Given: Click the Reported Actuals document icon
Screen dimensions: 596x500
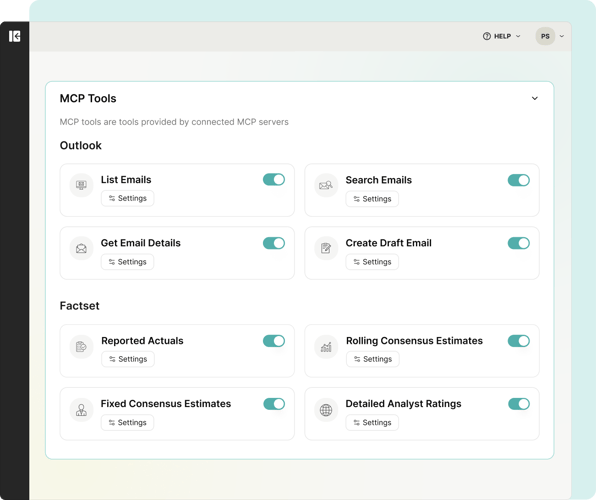Looking at the screenshot, I should point(81,346).
